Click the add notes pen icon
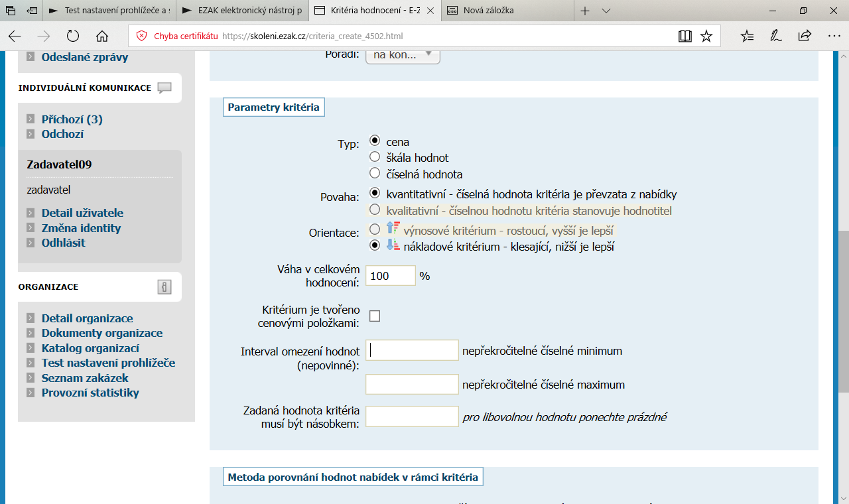 (775, 36)
